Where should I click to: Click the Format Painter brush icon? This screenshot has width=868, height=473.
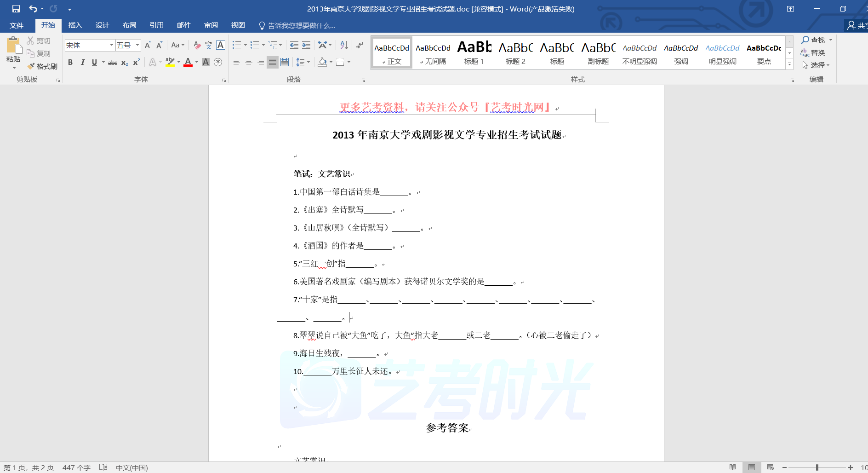[31, 66]
